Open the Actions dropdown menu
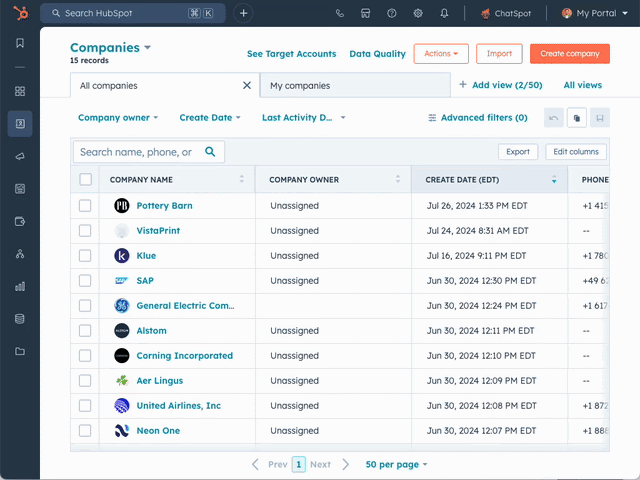 pos(440,54)
